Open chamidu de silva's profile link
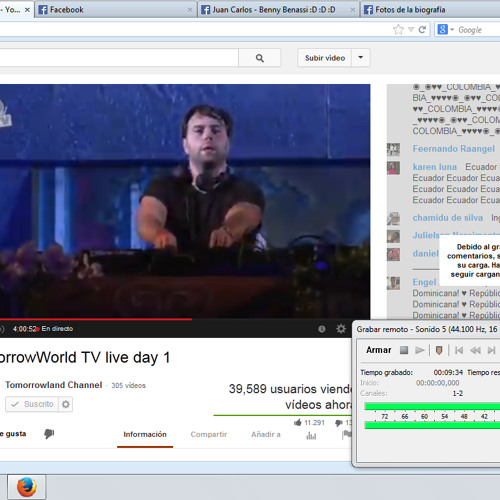Viewport: 500px width, 500px height. [x=448, y=218]
